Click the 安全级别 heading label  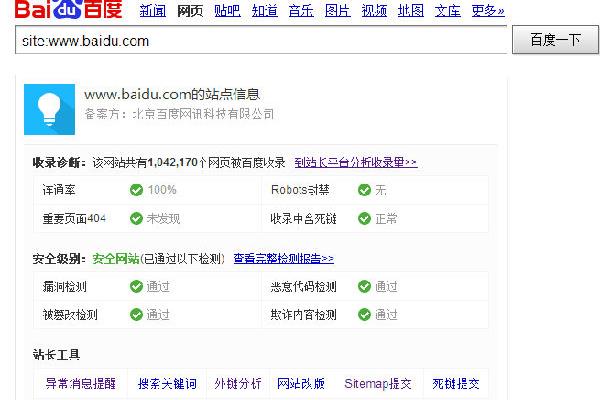(59, 258)
